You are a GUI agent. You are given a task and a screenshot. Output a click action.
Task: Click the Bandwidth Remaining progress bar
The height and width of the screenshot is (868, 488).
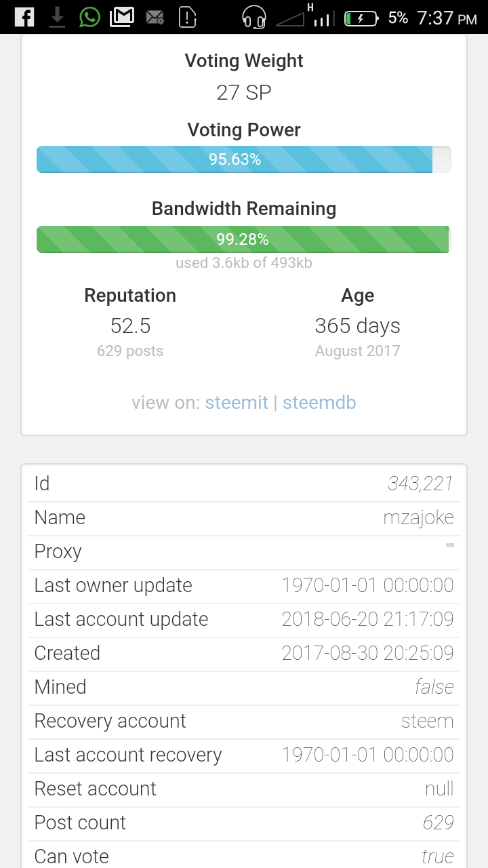click(x=244, y=239)
